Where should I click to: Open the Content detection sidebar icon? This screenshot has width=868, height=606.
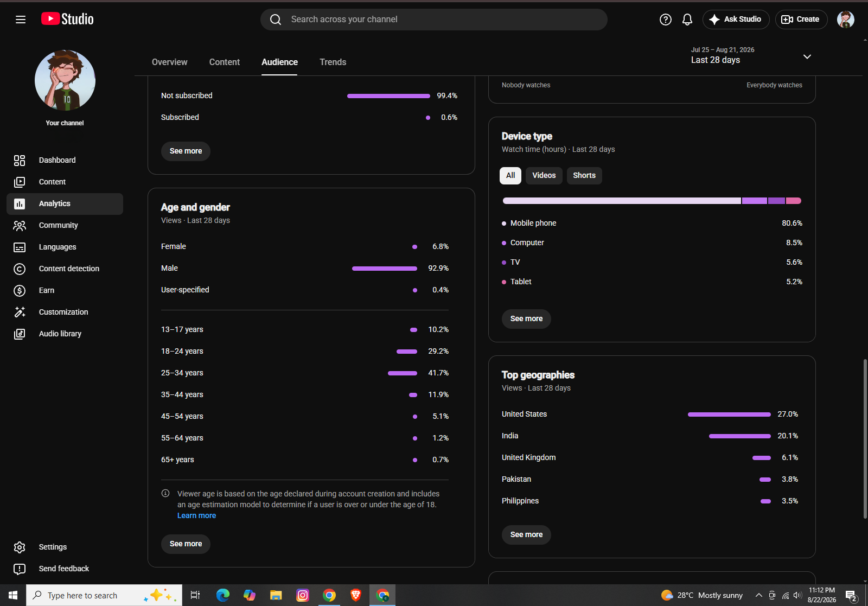(x=20, y=269)
